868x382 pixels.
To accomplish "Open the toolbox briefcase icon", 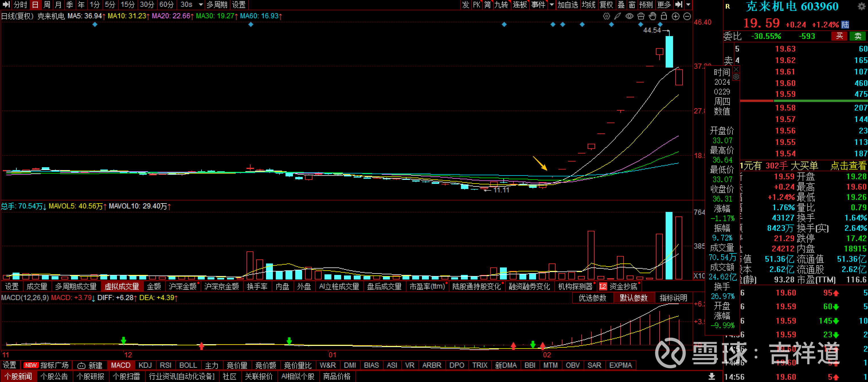I will click(641, 16).
